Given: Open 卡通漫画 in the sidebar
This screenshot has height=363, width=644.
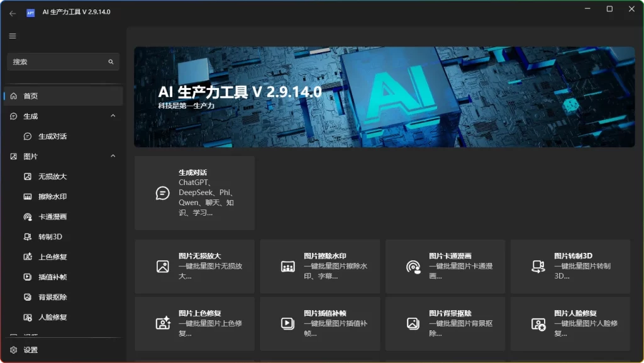Looking at the screenshot, I should click(64, 217).
